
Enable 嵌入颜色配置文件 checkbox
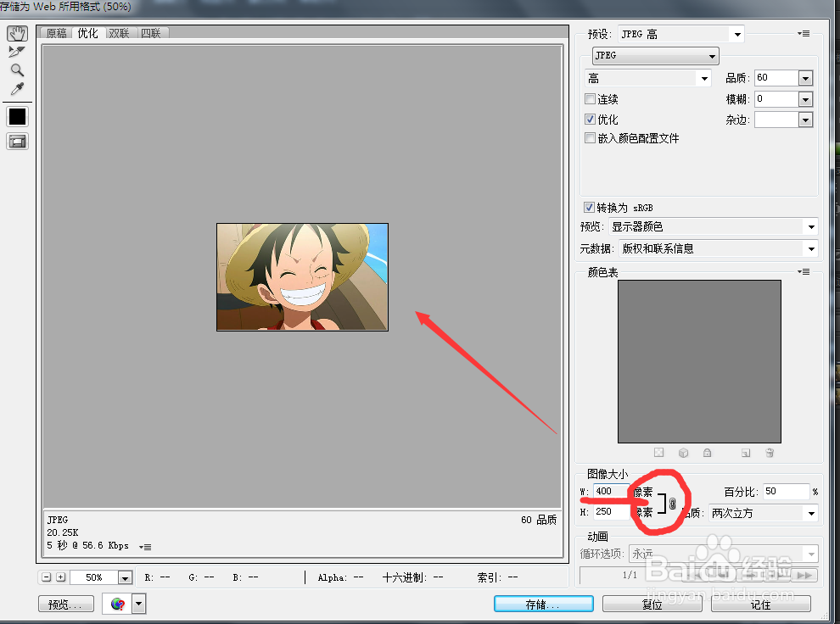point(590,138)
